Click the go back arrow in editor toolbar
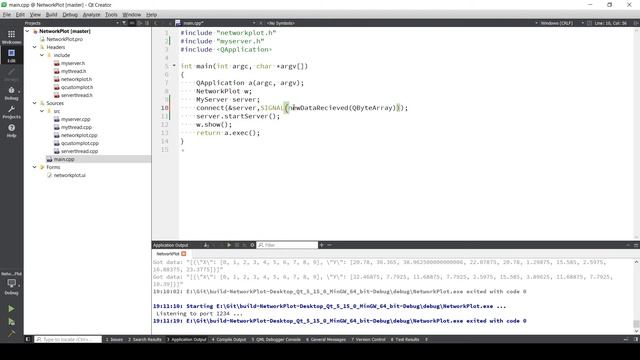The height and width of the screenshot is (360, 640). [x=156, y=23]
